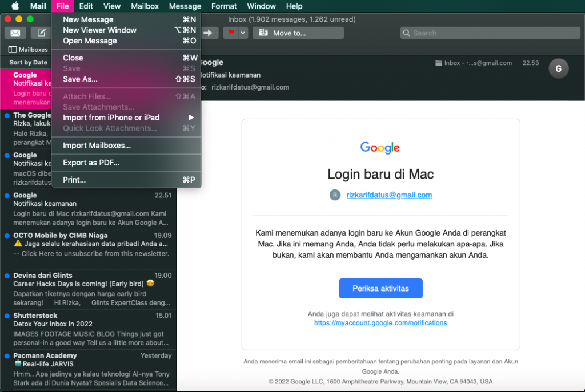Choose Print… from the File menu

coord(74,180)
